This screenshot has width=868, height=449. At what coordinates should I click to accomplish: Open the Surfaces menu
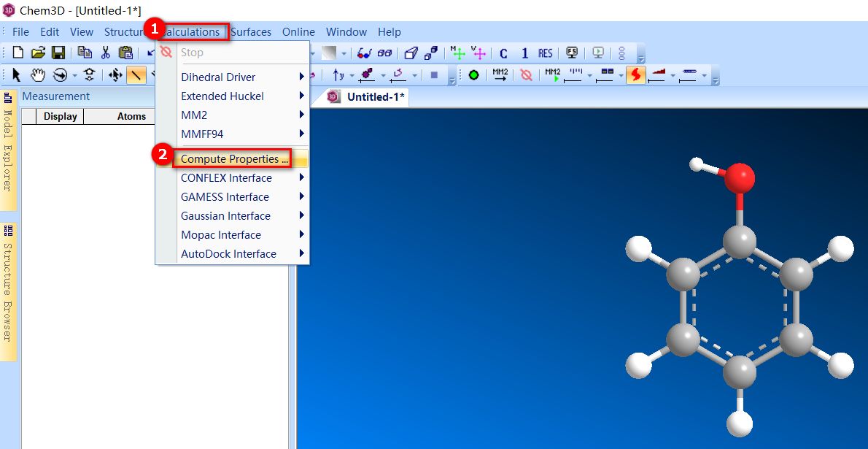click(251, 31)
